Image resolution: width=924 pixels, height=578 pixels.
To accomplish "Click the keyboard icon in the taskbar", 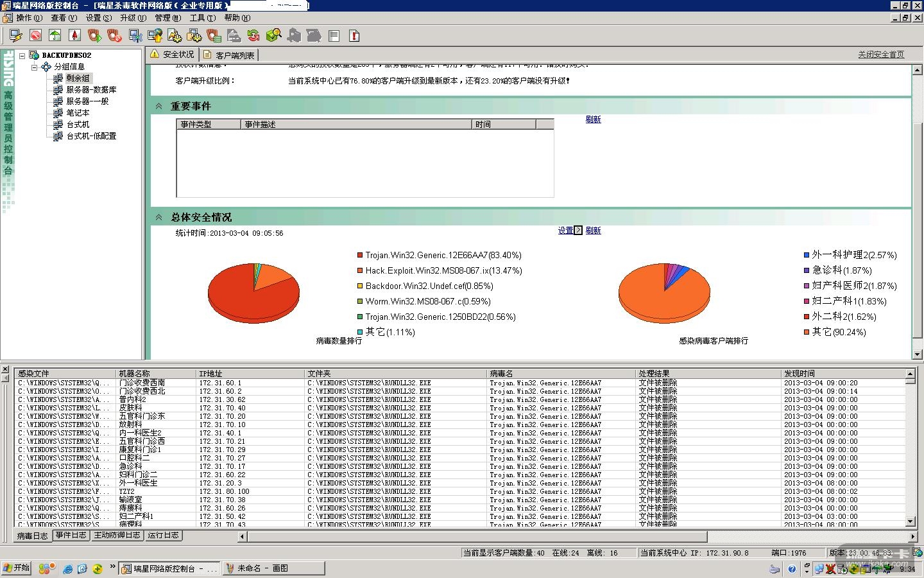I will [775, 568].
